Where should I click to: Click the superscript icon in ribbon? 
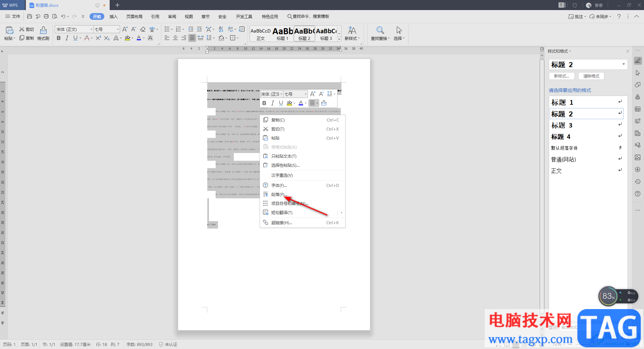(98, 38)
